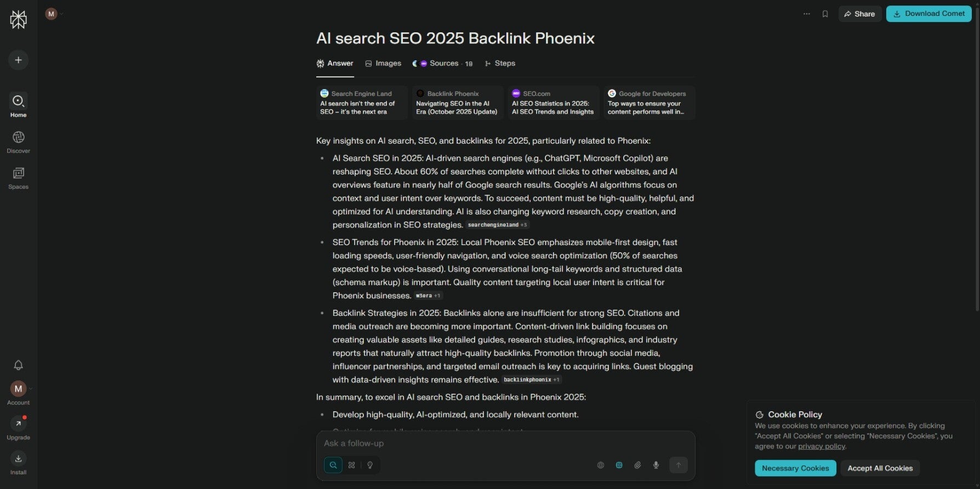Switch to Labs mode (lightbulb) toggle
The width and height of the screenshot is (980, 489).
[370, 465]
